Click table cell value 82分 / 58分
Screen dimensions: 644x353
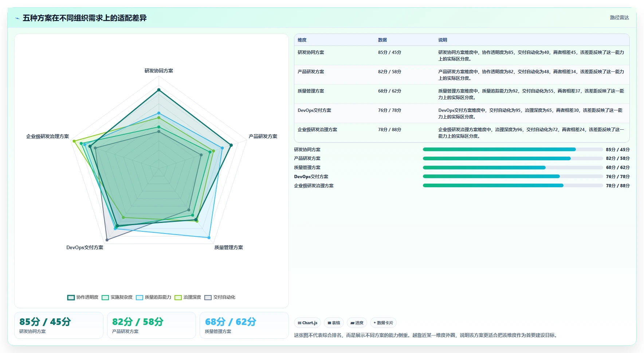(x=389, y=72)
